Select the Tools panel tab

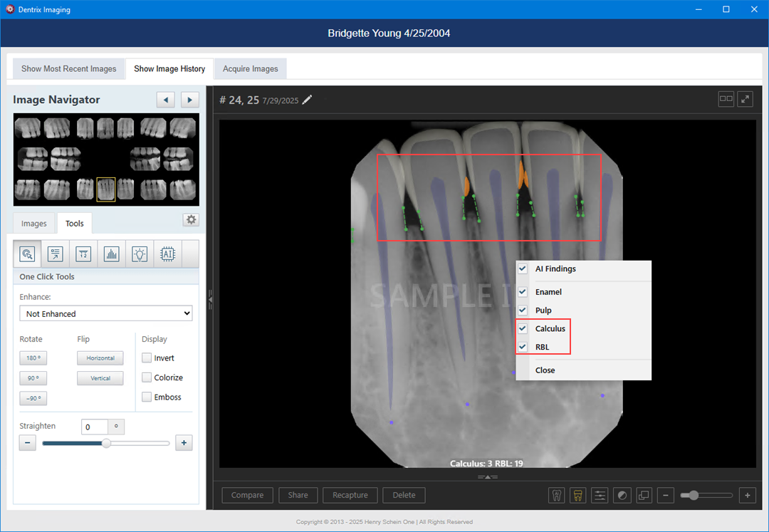pos(75,224)
